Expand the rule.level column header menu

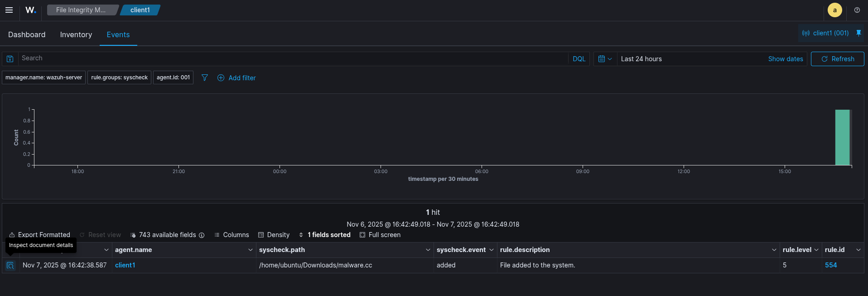[x=816, y=250]
